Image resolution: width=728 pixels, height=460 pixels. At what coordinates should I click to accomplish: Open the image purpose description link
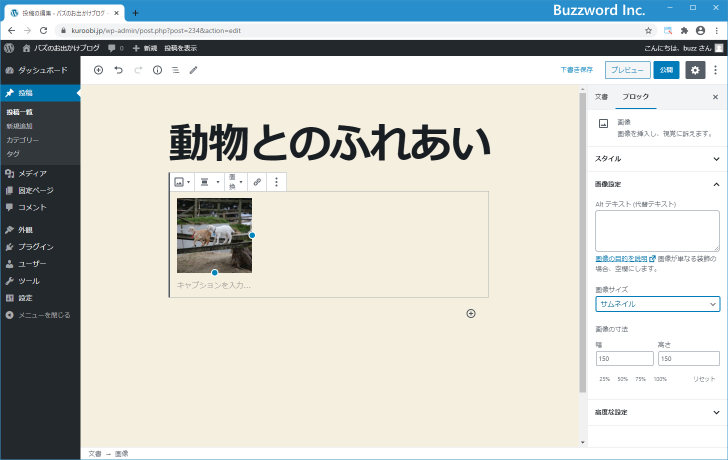[x=625, y=259]
